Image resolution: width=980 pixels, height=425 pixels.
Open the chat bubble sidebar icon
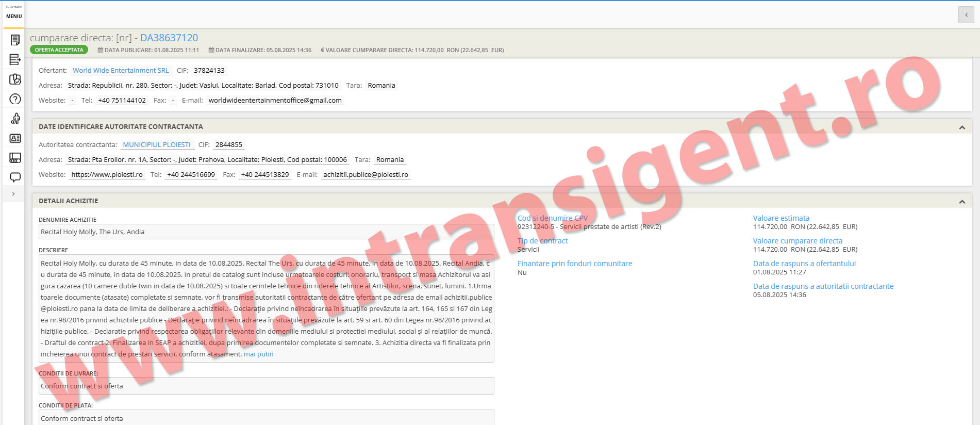(15, 177)
